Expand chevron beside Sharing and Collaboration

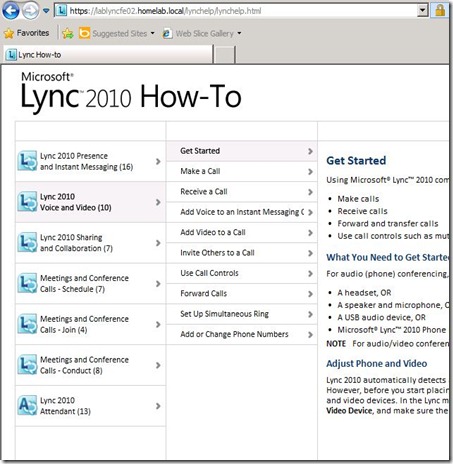pyautogui.click(x=158, y=243)
